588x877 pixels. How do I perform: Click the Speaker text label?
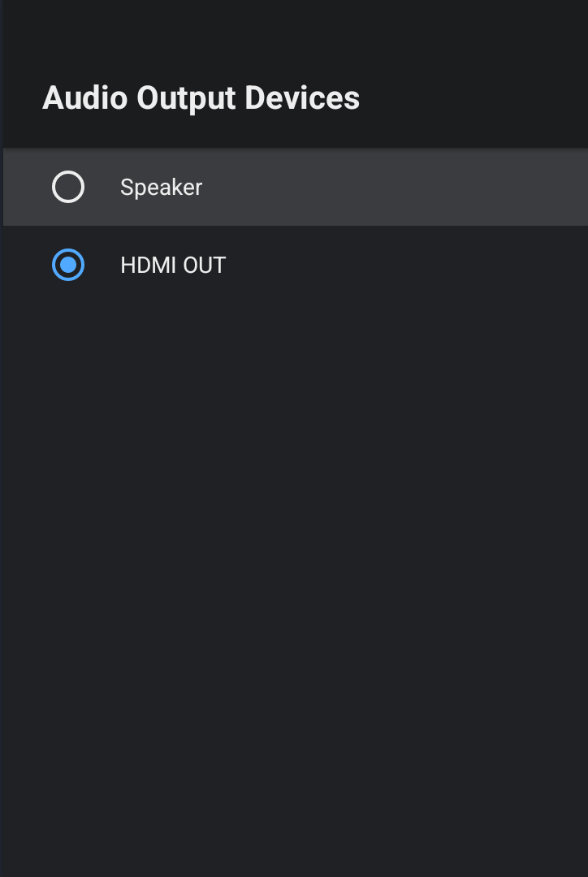pos(161,188)
